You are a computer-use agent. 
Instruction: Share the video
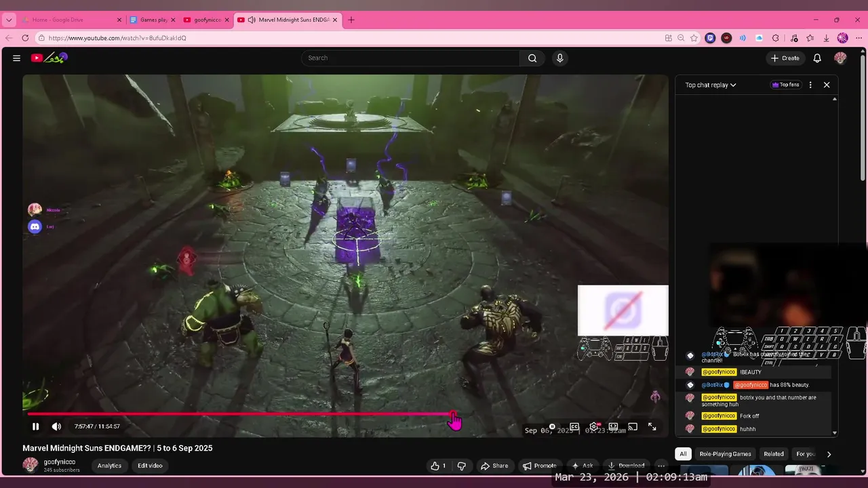[494, 466]
